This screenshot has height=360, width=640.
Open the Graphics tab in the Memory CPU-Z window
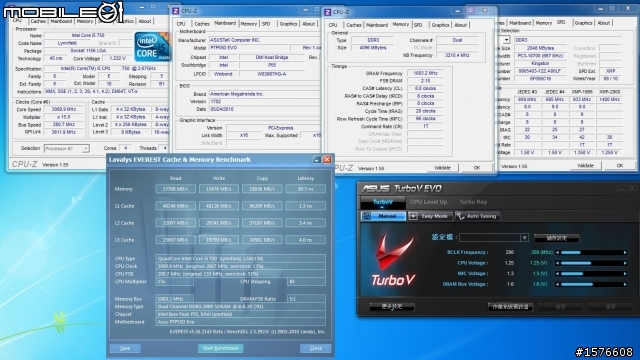pyautogui.click(x=440, y=25)
